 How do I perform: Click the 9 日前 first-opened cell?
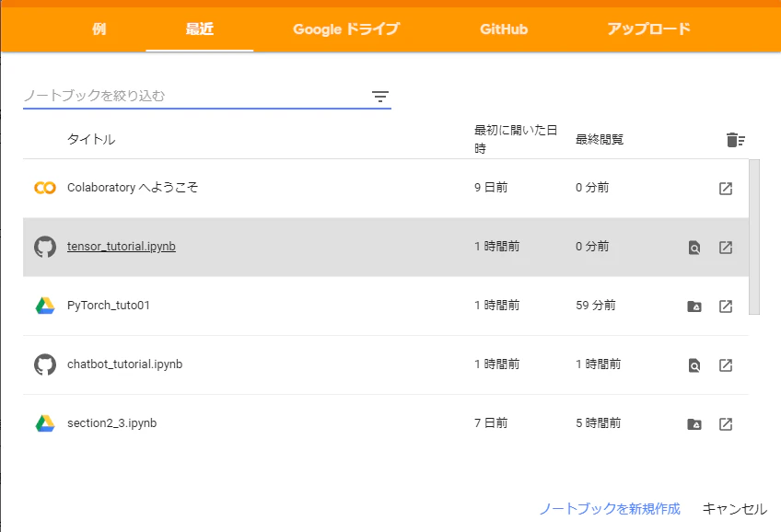(x=491, y=187)
